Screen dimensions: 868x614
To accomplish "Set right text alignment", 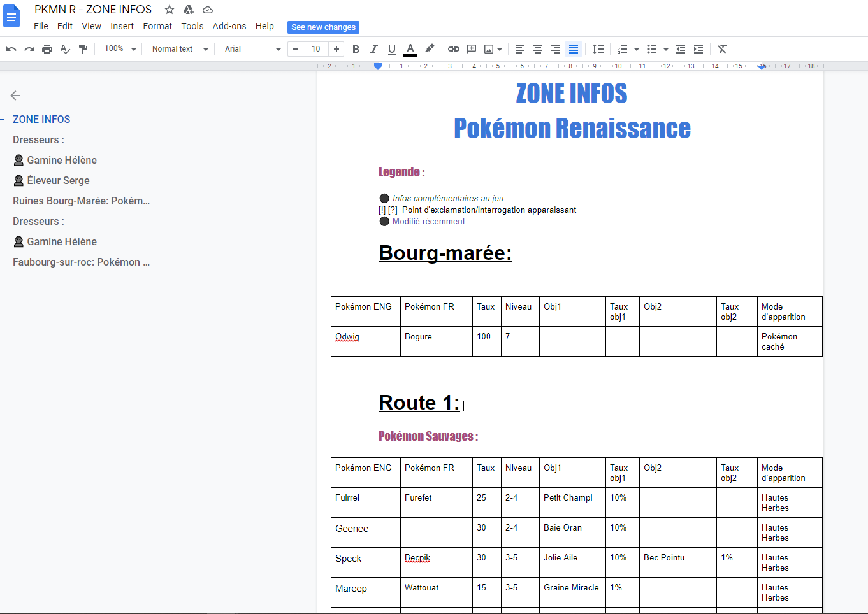I will (x=556, y=49).
